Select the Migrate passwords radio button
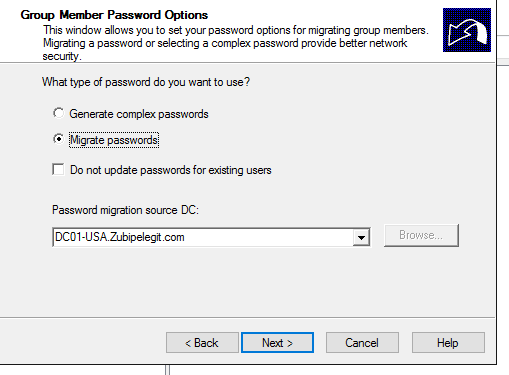This screenshot has height=375, width=509. (x=58, y=139)
